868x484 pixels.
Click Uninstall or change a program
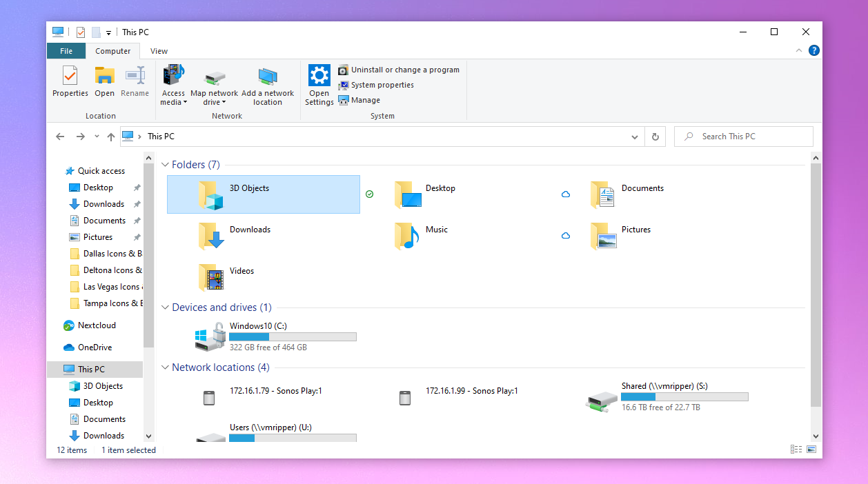399,70
